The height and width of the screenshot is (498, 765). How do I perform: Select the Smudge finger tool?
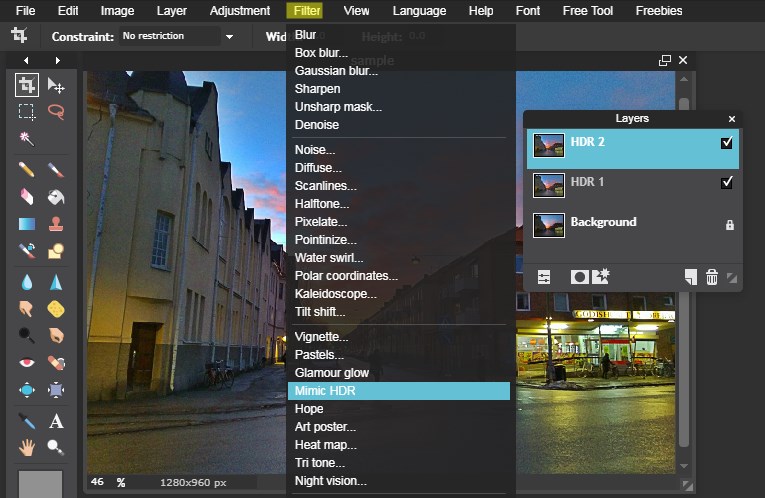tap(27, 309)
